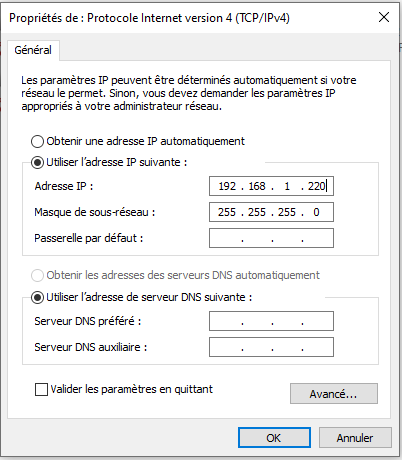Image resolution: width=402 pixels, height=460 pixels.
Task: Click first 255 octet of Masque de sous-réseau
Action: click(227, 212)
